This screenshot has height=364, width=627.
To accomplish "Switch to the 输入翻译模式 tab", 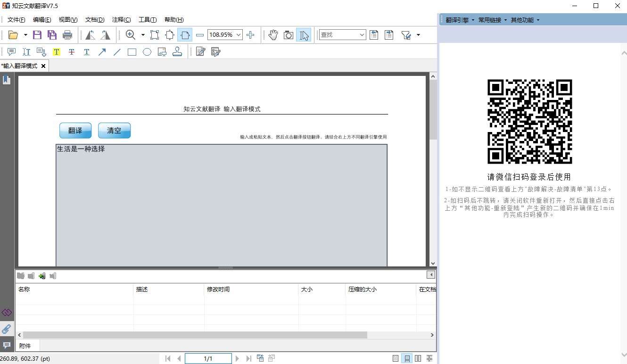I will tap(20, 66).
